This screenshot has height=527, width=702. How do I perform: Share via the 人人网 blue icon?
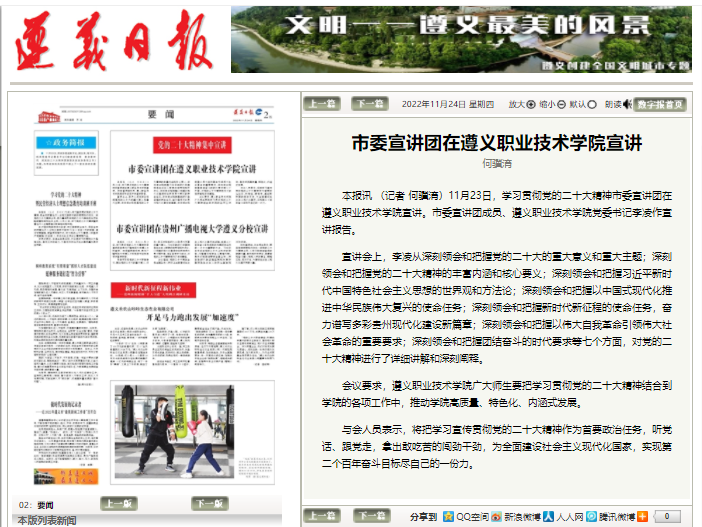click(x=548, y=516)
